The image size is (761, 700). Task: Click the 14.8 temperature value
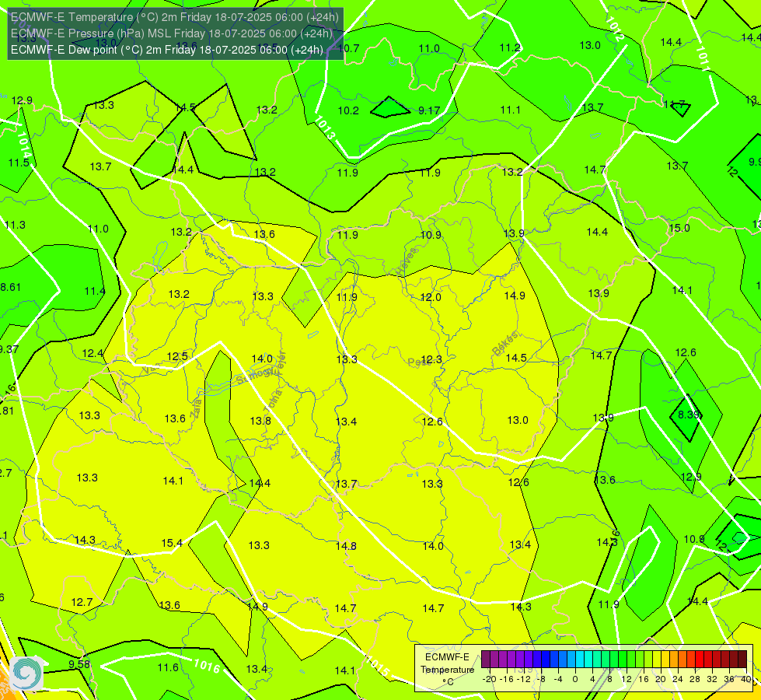point(346,546)
